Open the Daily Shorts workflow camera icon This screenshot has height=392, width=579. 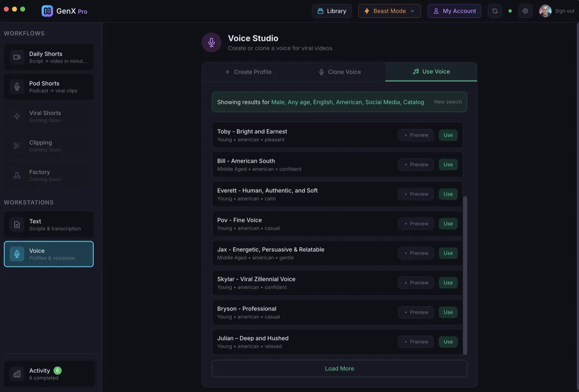[x=16, y=57]
